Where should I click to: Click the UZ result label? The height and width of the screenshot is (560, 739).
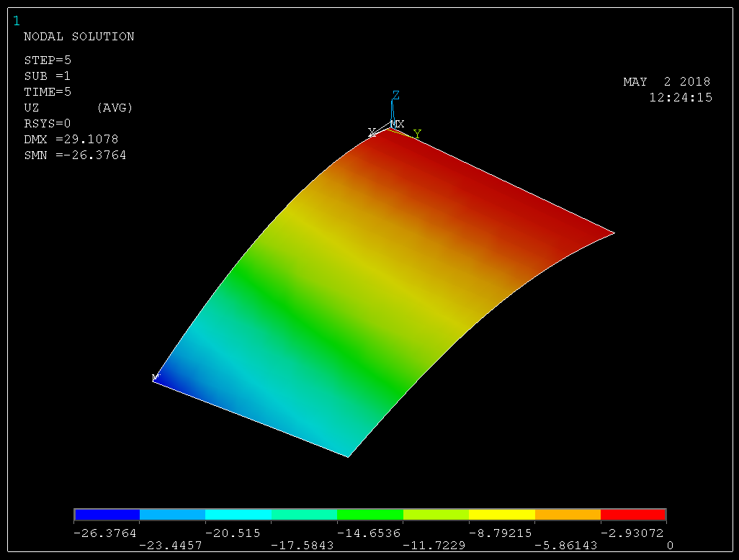[32, 108]
